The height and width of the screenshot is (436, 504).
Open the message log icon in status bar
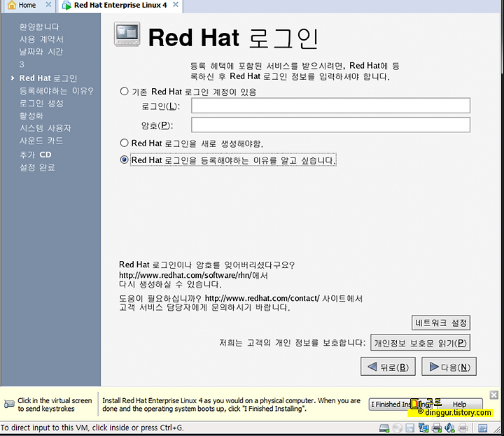click(x=482, y=428)
